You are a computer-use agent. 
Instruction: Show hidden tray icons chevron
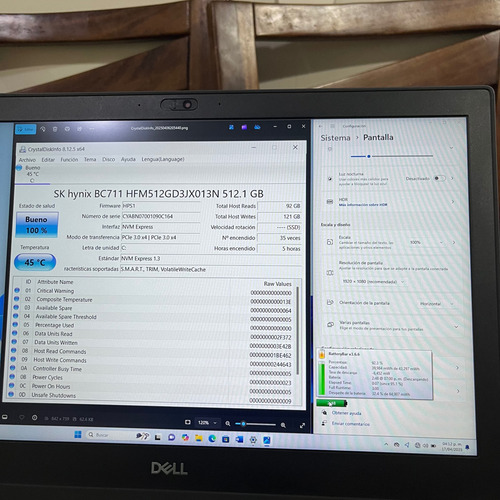[386, 444]
